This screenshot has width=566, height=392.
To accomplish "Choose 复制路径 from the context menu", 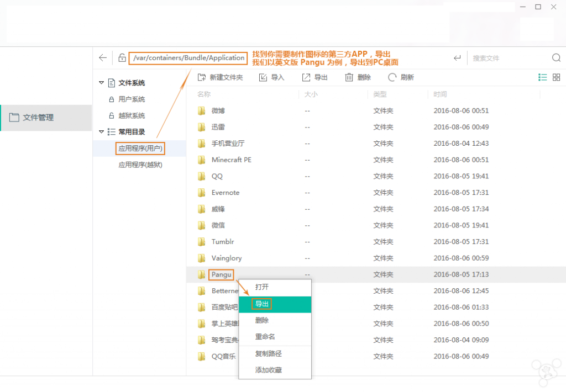I will (275, 354).
